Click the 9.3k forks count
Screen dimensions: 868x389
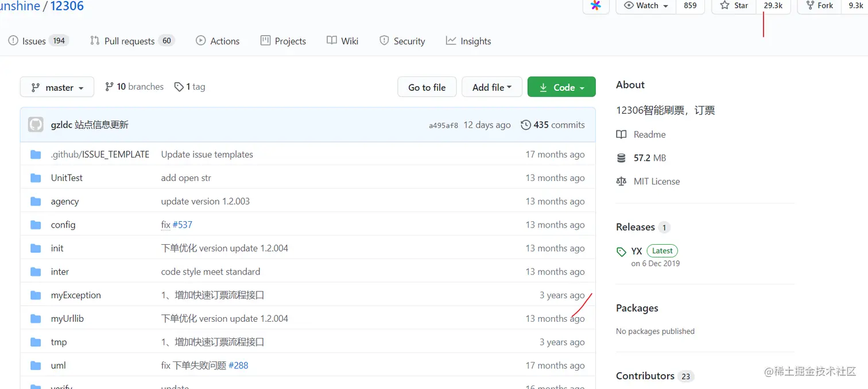[x=856, y=5]
